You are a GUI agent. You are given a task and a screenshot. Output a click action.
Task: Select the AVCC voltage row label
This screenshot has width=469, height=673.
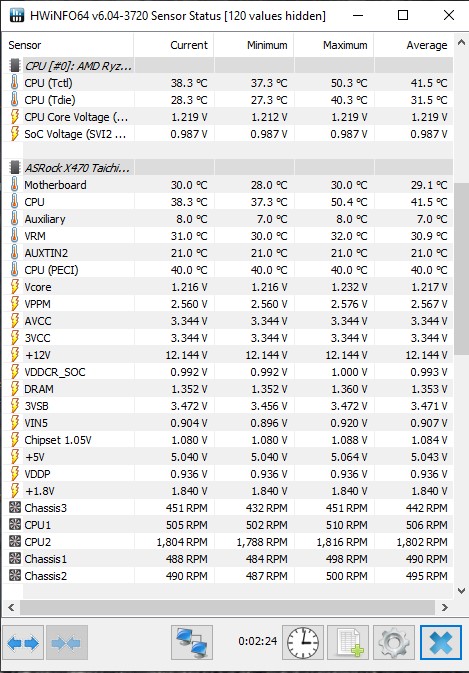click(x=38, y=321)
